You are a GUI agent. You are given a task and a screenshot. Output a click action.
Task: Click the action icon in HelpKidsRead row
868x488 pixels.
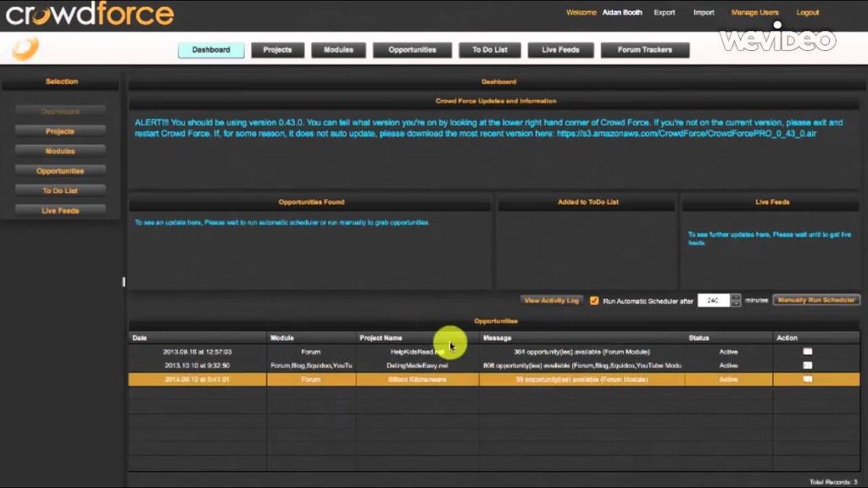click(x=808, y=352)
